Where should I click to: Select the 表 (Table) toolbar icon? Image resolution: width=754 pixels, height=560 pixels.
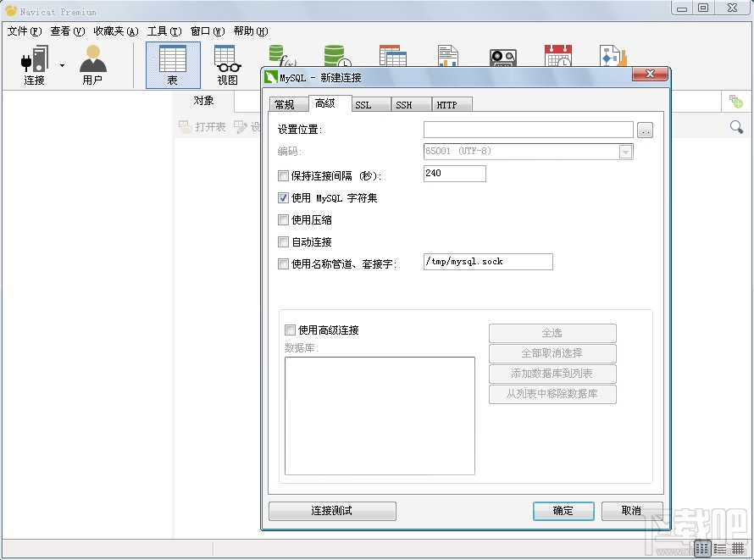click(173, 65)
